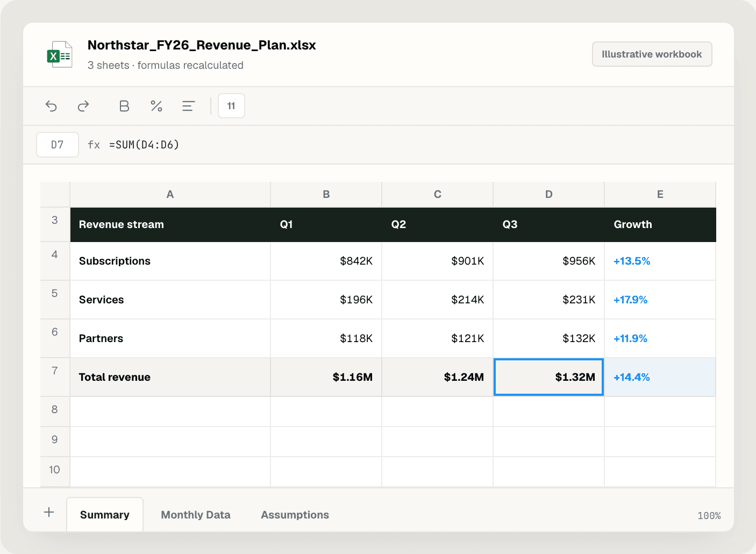Image resolution: width=756 pixels, height=554 pixels.
Task: Click the cell reference box D7
Action: (58, 145)
